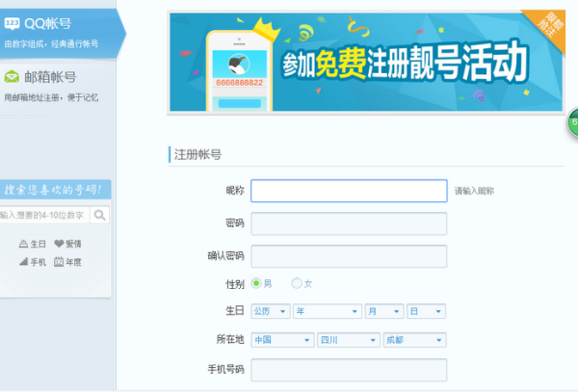Choose the 年度 number category
The width and height of the screenshot is (578, 392).
point(67,262)
